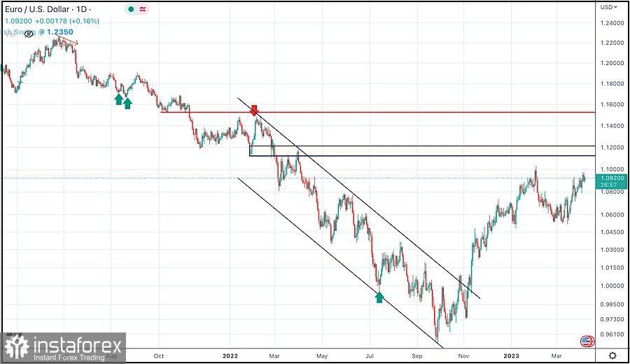Click the 1.20000 price axis label
Viewport: 630px width, 364px height.
pyautogui.click(x=612, y=63)
